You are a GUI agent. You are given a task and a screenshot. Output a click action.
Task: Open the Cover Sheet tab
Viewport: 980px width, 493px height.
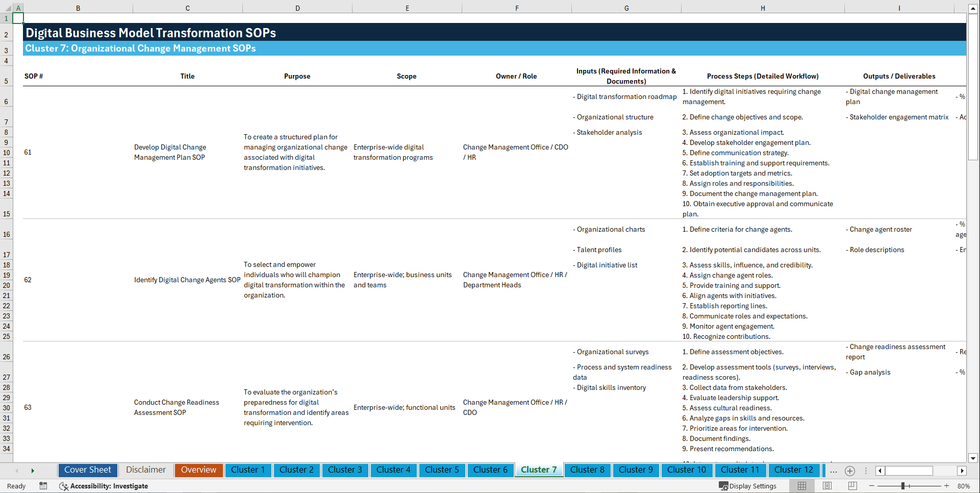[87, 470]
